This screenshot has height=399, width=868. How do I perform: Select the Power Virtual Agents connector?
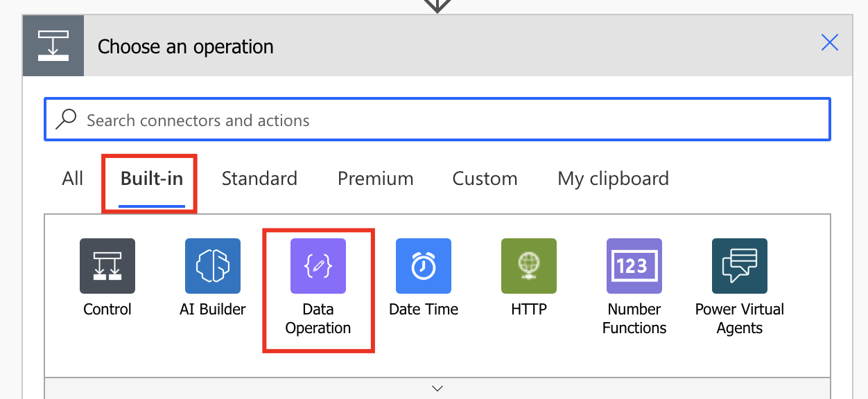(740, 266)
